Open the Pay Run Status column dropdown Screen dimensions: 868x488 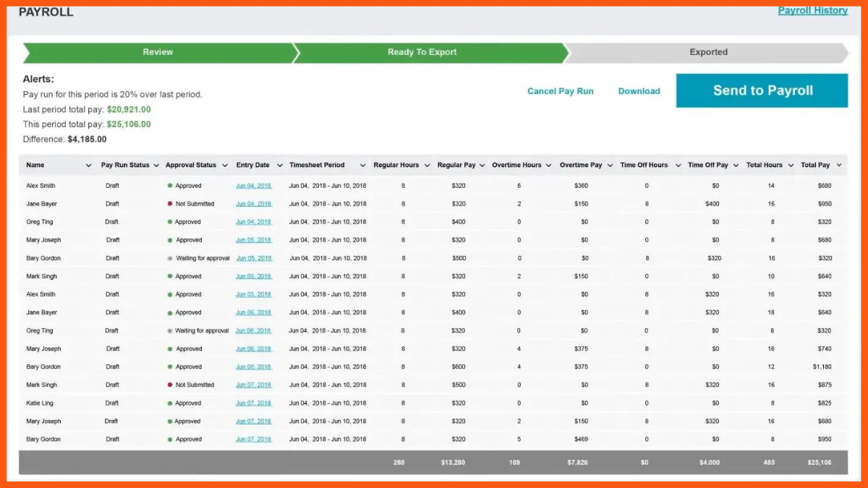pos(156,166)
